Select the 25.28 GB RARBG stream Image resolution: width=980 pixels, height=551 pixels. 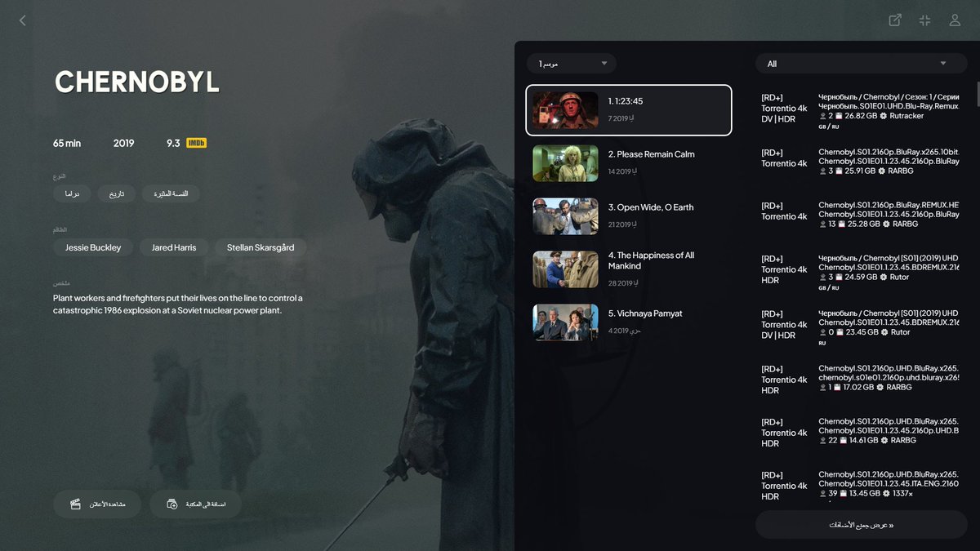click(x=861, y=216)
